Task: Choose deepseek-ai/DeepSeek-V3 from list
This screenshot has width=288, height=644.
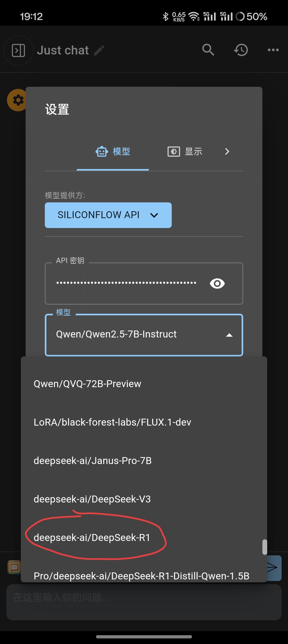Action: [92, 499]
